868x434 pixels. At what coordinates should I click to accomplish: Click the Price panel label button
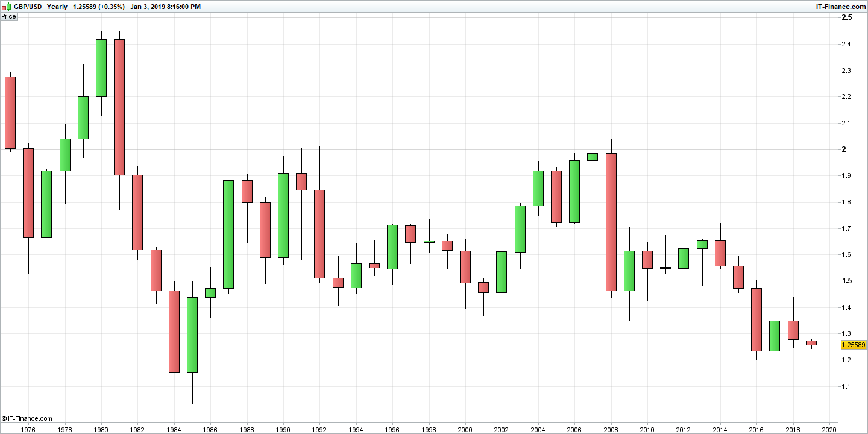(x=9, y=16)
